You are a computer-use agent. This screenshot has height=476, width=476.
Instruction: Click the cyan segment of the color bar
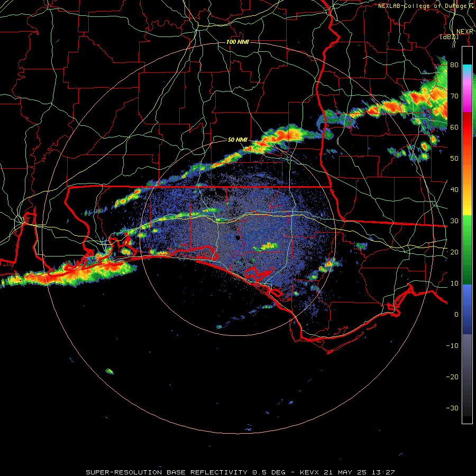click(467, 70)
